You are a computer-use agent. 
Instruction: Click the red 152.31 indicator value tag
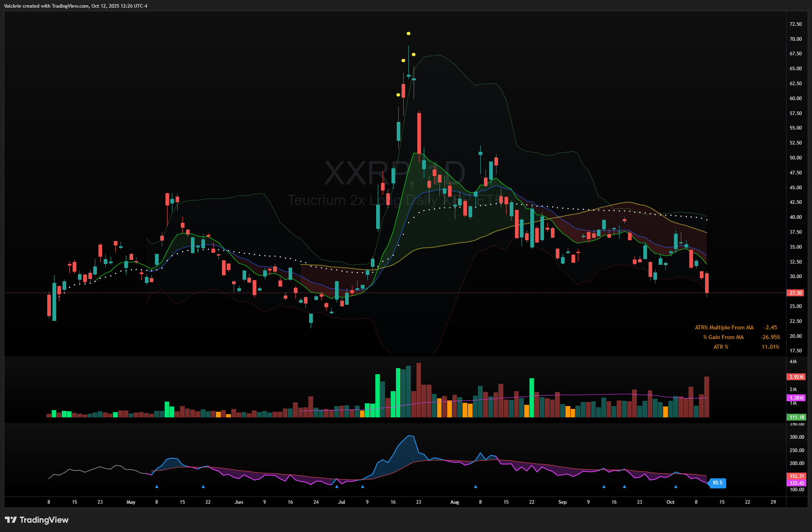(796, 476)
